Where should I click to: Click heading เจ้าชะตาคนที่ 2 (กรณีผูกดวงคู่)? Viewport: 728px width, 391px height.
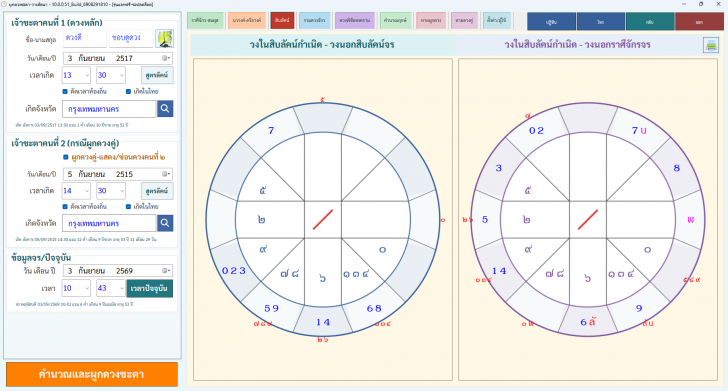coord(65,143)
